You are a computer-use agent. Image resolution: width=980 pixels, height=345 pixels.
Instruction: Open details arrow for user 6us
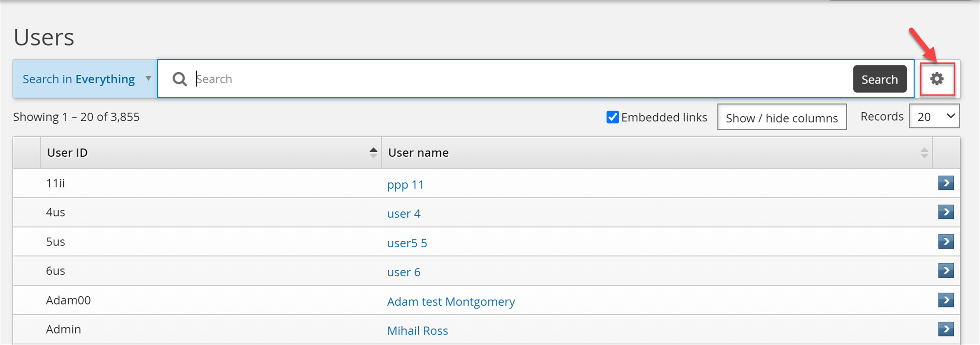946,271
